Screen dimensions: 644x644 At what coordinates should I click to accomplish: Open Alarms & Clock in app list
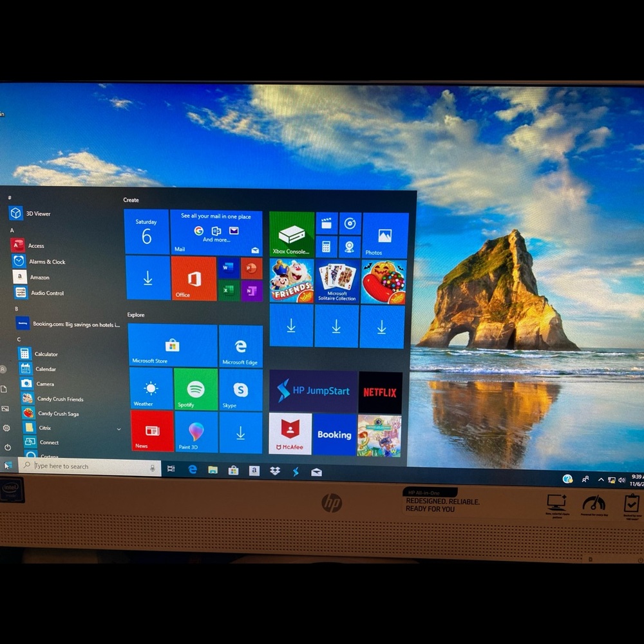(x=39, y=261)
